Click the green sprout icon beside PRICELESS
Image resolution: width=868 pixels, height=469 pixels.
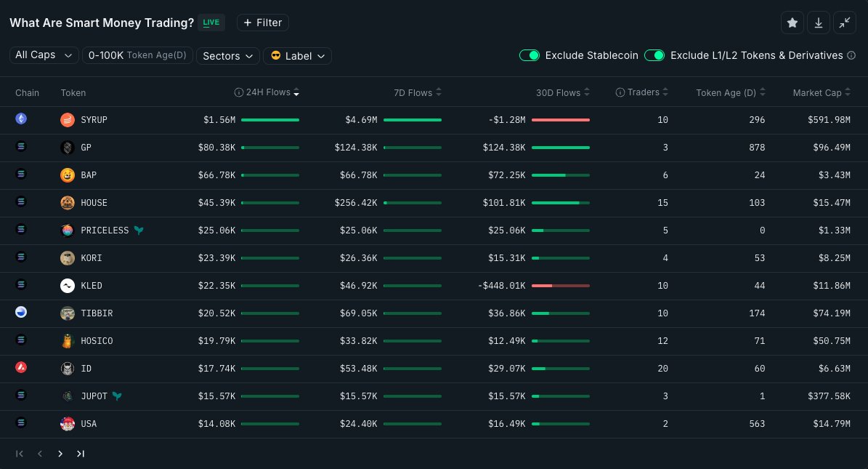pyautogui.click(x=139, y=230)
